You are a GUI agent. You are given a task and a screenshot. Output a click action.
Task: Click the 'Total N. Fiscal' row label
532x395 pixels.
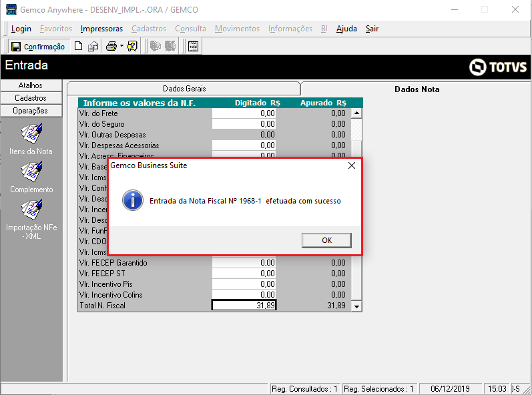(102, 306)
